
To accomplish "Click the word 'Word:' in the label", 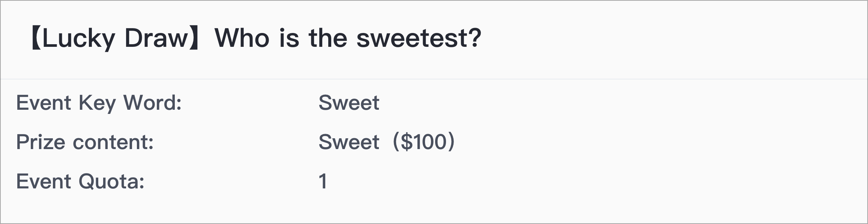I will click(153, 103).
